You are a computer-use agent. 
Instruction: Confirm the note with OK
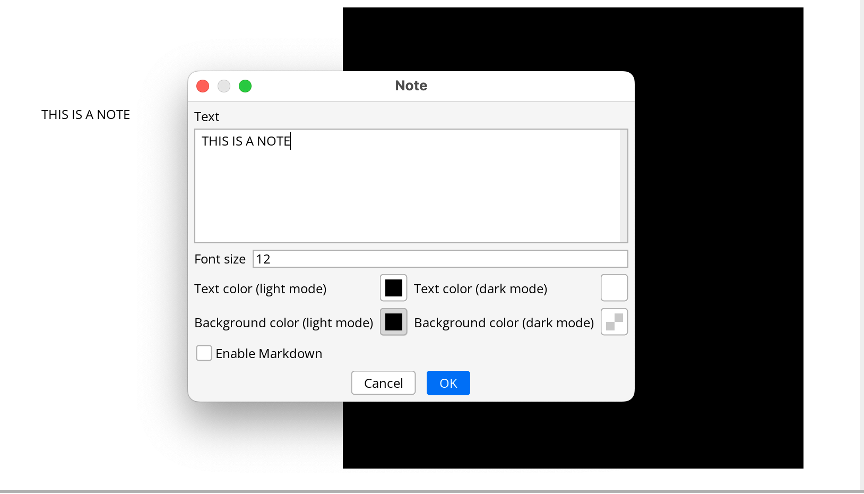pos(448,383)
